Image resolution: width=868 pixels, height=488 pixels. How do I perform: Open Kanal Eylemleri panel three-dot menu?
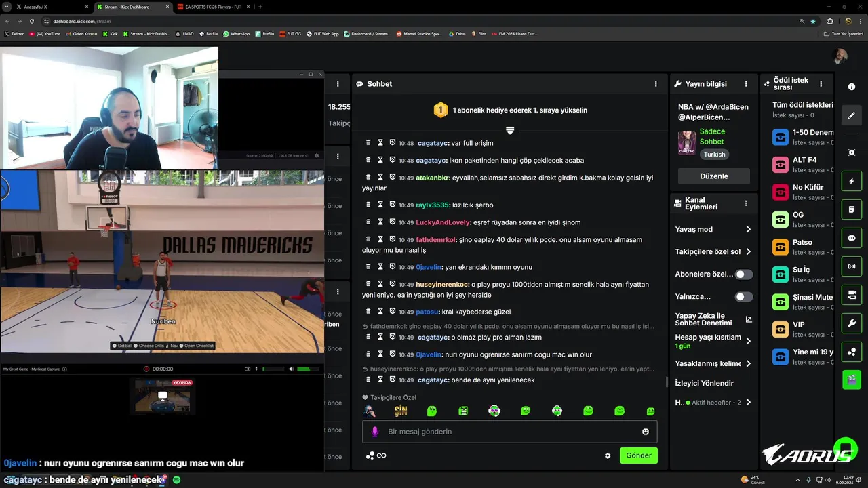[746, 203]
